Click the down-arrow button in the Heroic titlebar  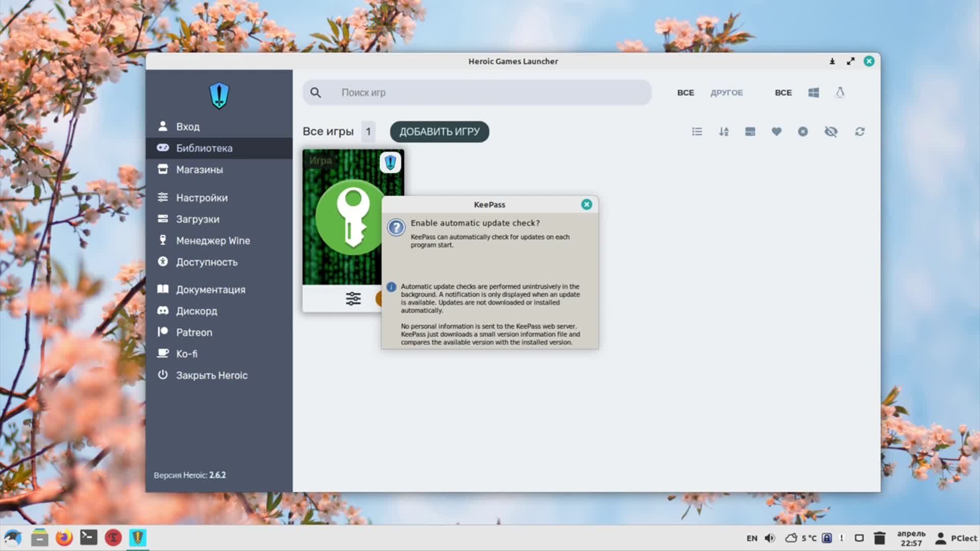pos(832,61)
